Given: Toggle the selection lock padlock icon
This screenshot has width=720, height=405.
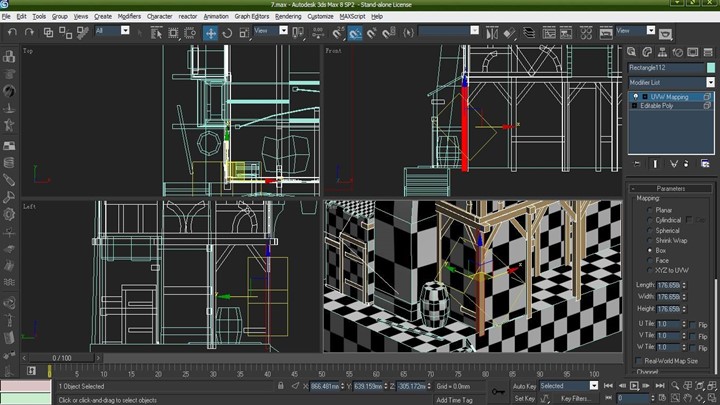Looking at the screenshot, I should 281,386.
